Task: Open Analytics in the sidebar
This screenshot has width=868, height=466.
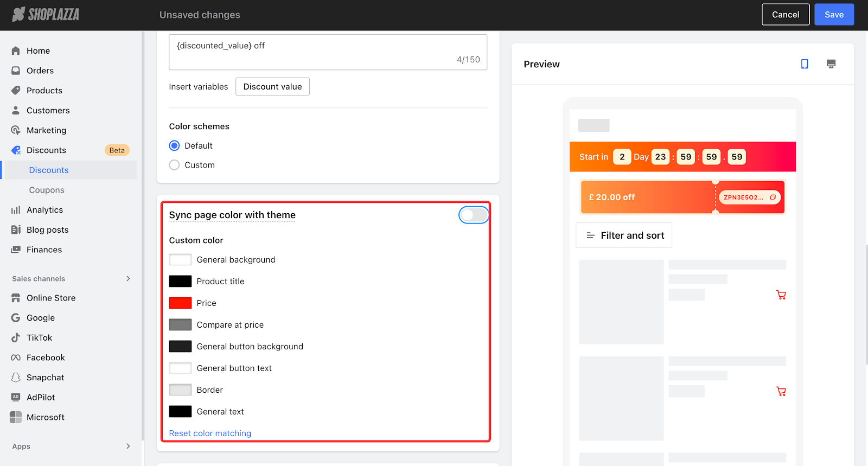Action: click(44, 210)
